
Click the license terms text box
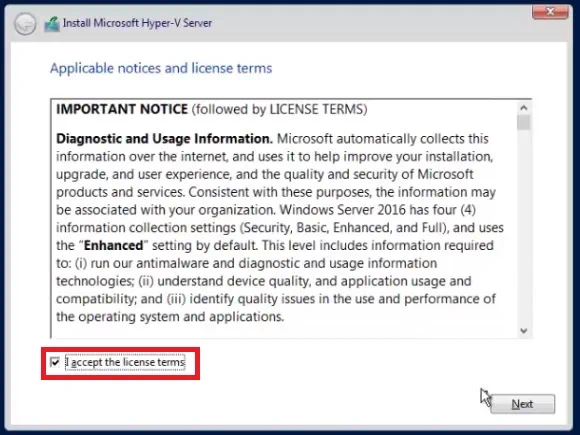(x=291, y=219)
